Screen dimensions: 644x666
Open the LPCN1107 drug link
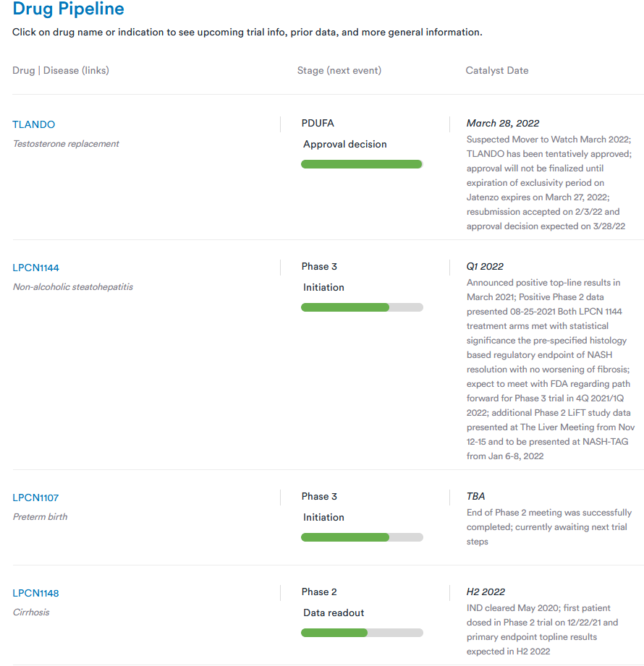pos(36,498)
